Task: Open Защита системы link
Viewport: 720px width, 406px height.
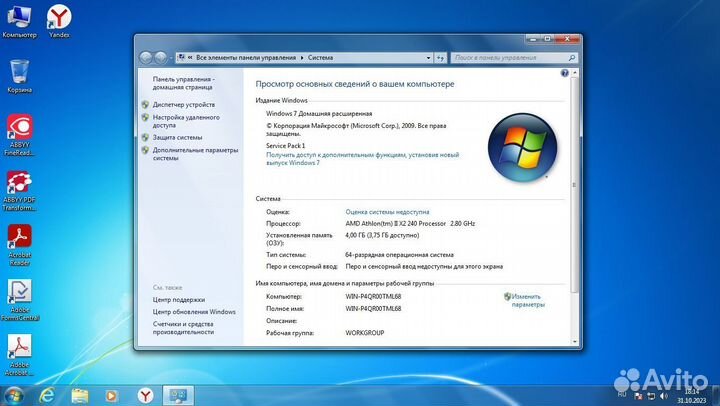Action: 177,137
